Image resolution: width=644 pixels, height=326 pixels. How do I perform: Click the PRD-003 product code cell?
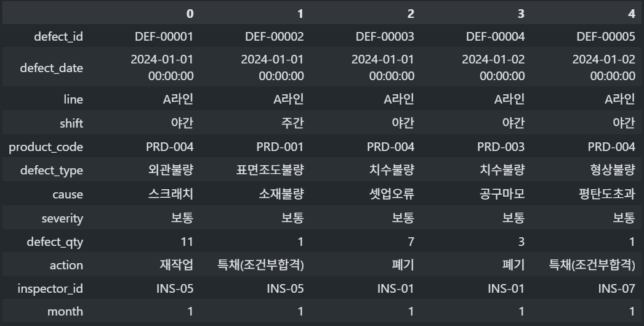pos(501,147)
